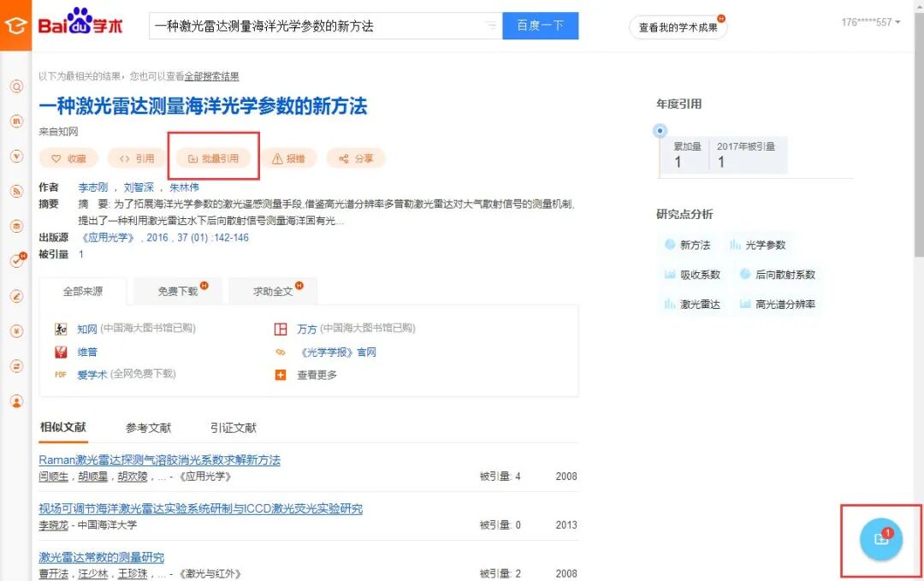Click inside the search input field
Viewport: 924px width, 581px height.
pyautogui.click(x=318, y=26)
